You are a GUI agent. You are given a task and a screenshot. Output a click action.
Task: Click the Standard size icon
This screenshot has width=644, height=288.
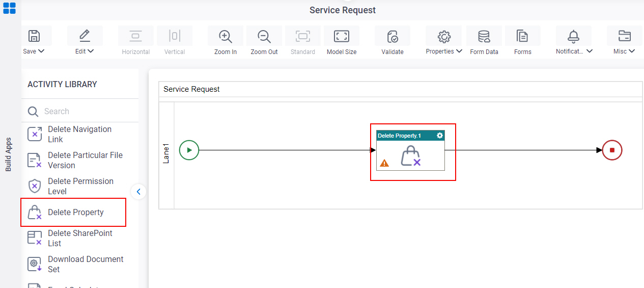303,36
